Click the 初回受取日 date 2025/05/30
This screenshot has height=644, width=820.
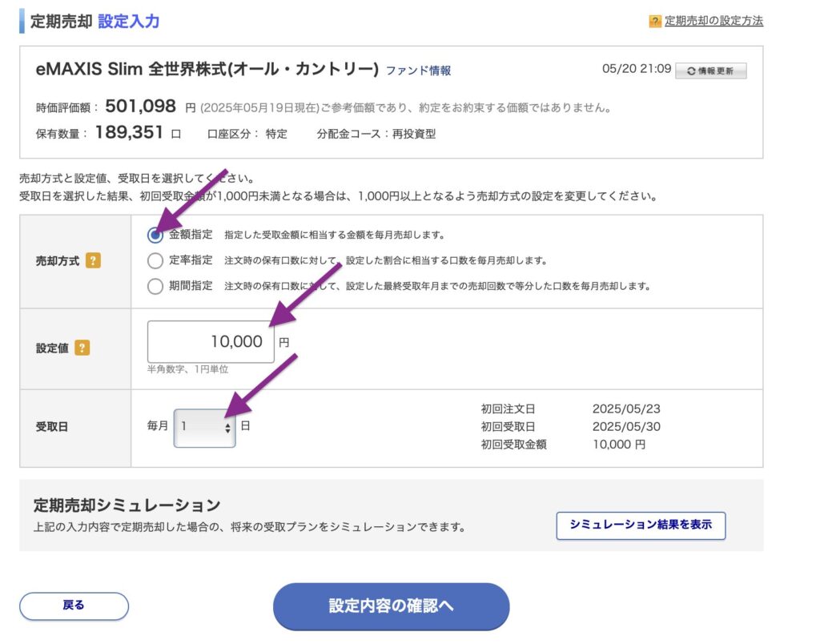point(626,426)
